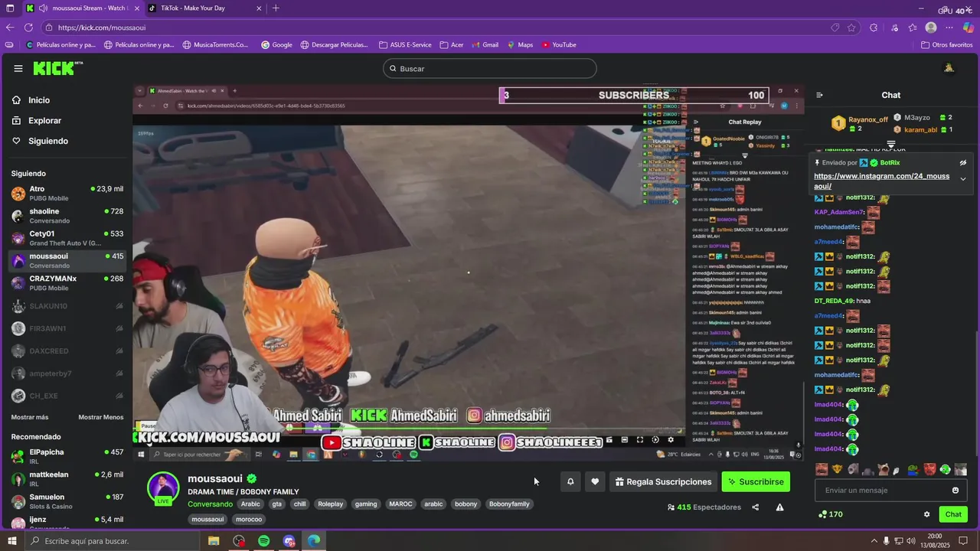The image size is (980, 551).
Task: Open browser extensions icon
Action: coord(874,28)
